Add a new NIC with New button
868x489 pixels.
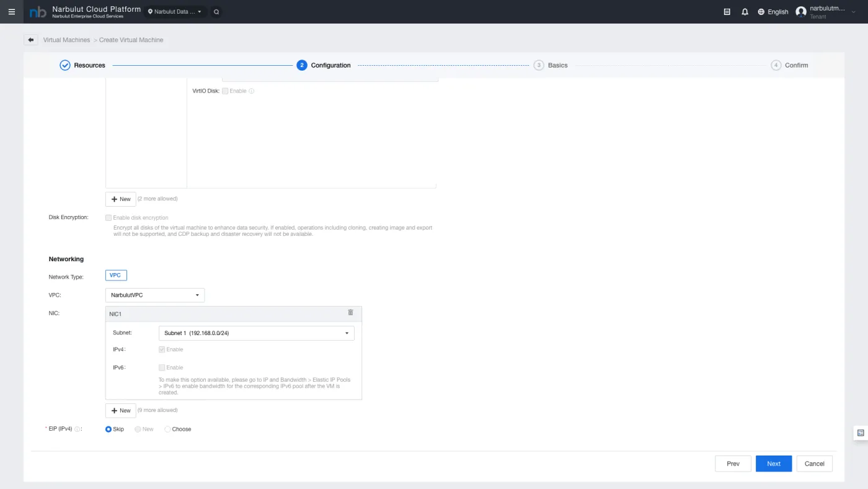coord(121,411)
